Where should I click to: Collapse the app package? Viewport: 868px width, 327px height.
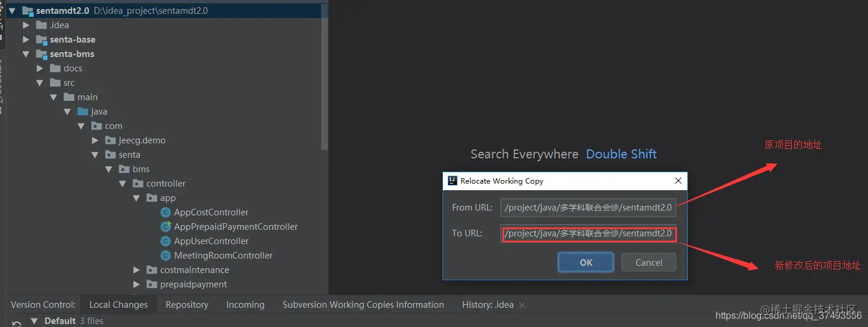coord(136,198)
